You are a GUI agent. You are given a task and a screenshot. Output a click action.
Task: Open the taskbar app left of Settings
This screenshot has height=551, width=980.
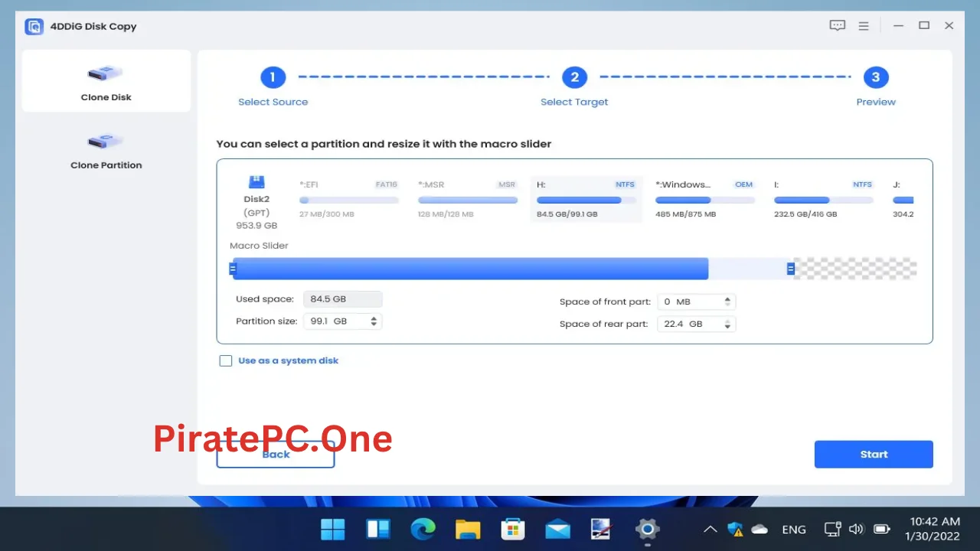pyautogui.click(x=603, y=529)
